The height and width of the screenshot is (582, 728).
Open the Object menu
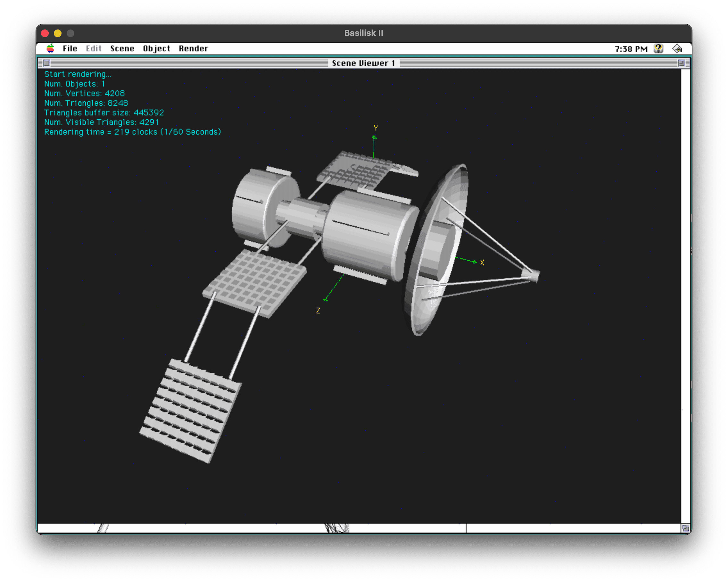pyautogui.click(x=156, y=49)
